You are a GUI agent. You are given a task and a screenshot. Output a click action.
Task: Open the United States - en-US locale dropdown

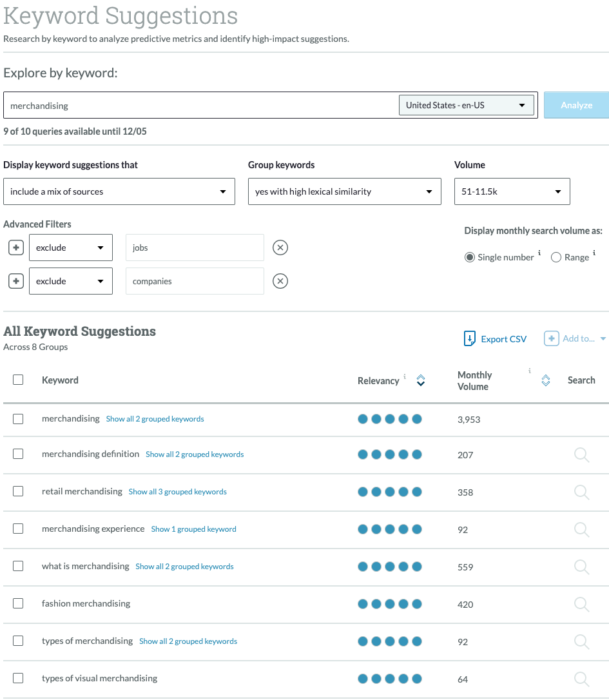coord(467,105)
